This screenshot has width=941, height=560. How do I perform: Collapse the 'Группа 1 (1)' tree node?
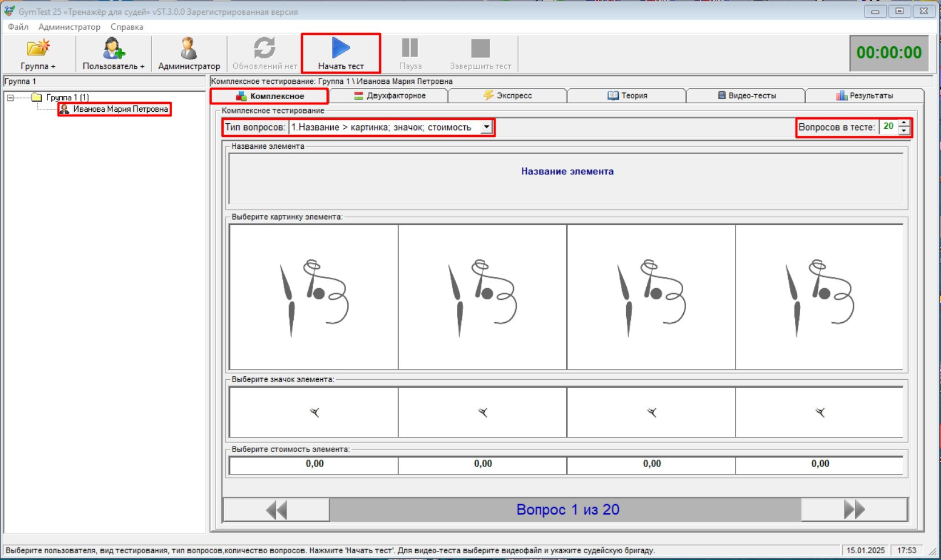[10, 98]
